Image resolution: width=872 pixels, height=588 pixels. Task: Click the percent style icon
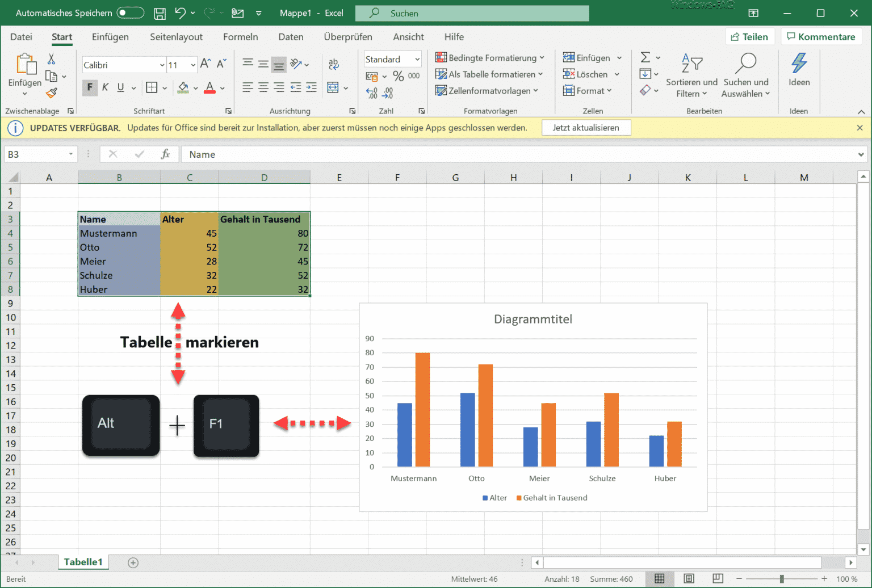coord(399,75)
